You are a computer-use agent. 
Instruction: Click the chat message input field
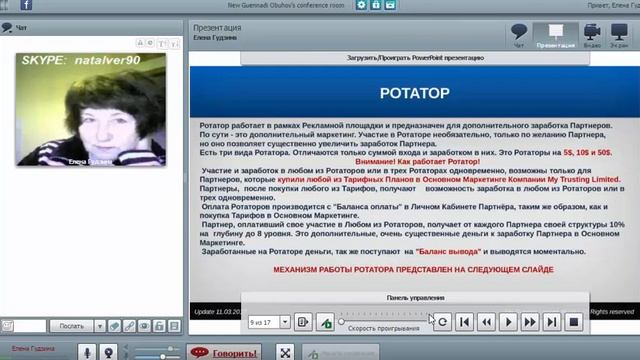[x=30, y=326]
